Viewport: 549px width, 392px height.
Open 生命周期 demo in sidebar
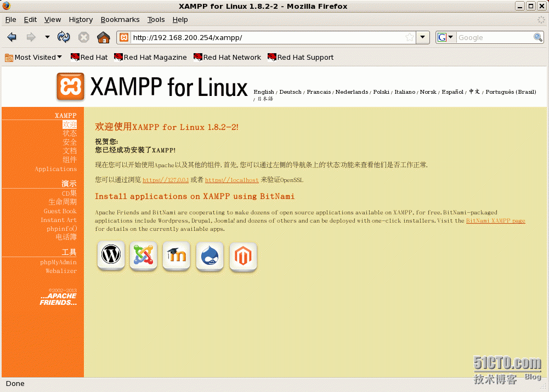63,202
